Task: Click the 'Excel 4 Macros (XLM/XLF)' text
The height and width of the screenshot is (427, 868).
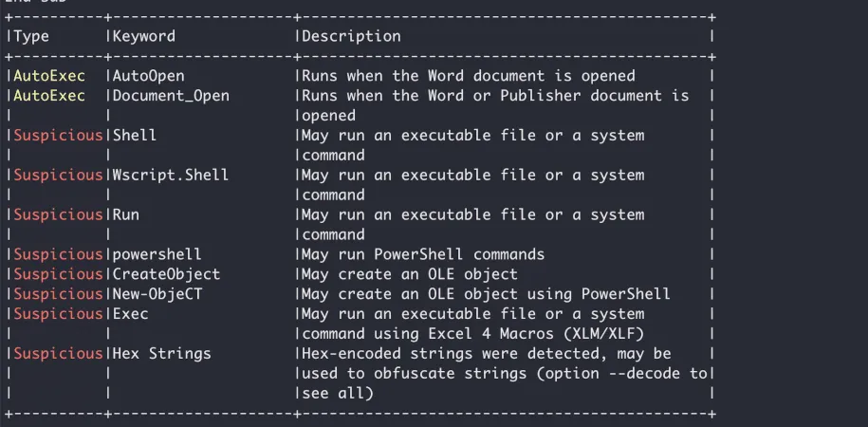Action: (536, 334)
